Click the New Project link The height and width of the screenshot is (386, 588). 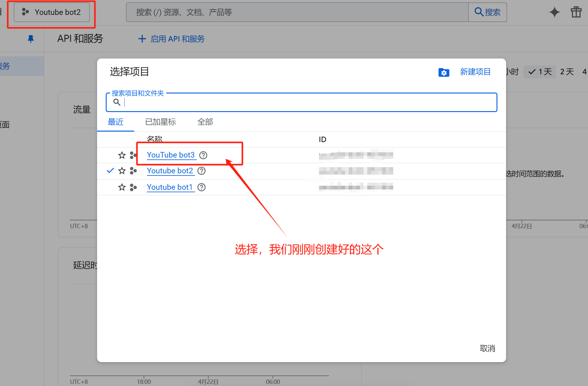click(x=475, y=72)
